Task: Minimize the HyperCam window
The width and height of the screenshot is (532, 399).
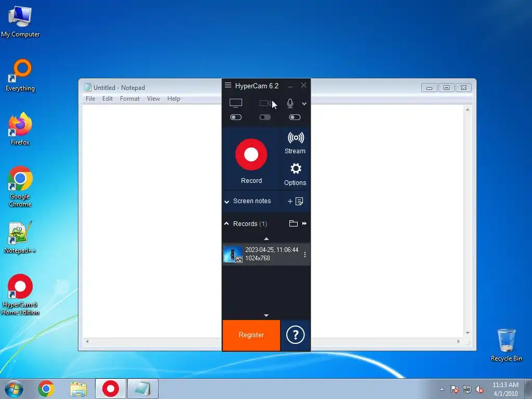Action: tap(290, 86)
